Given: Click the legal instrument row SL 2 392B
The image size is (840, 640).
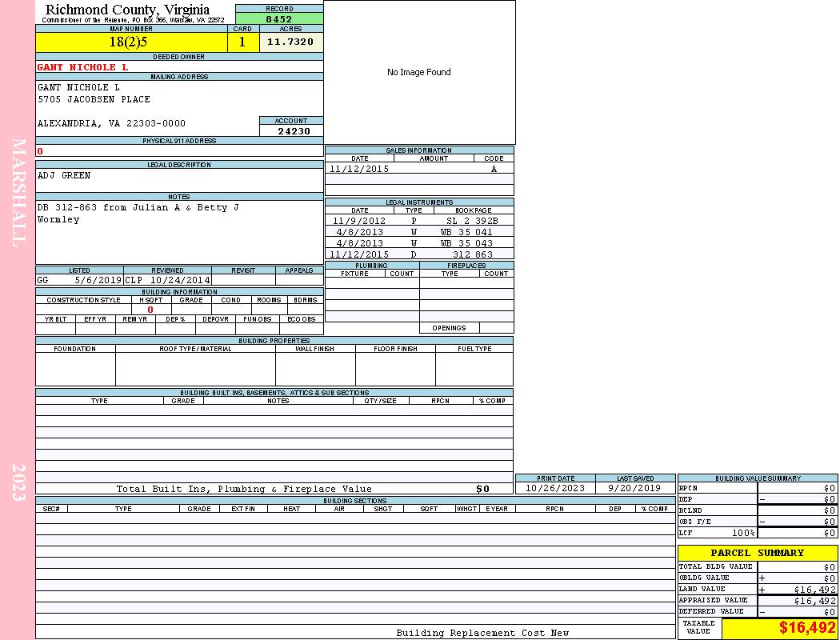Looking at the screenshot, I should 419,220.
